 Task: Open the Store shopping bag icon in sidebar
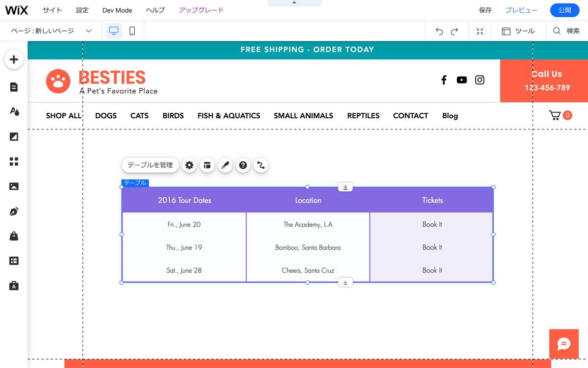pyautogui.click(x=14, y=236)
